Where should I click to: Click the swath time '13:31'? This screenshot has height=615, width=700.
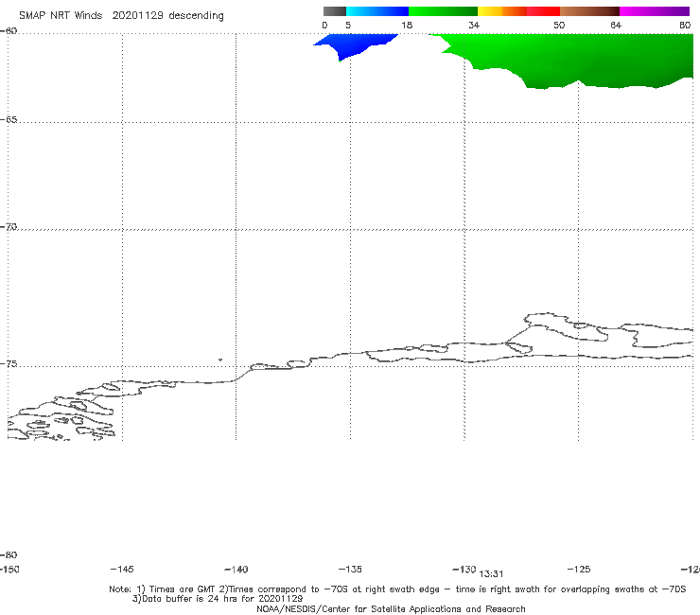coord(491,574)
